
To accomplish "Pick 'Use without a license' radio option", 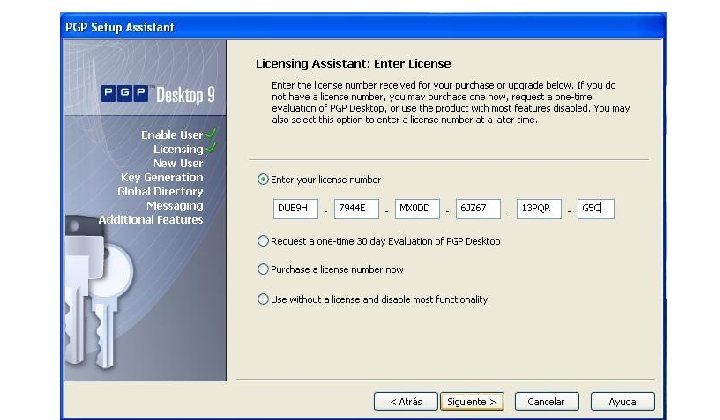I will 263,299.
